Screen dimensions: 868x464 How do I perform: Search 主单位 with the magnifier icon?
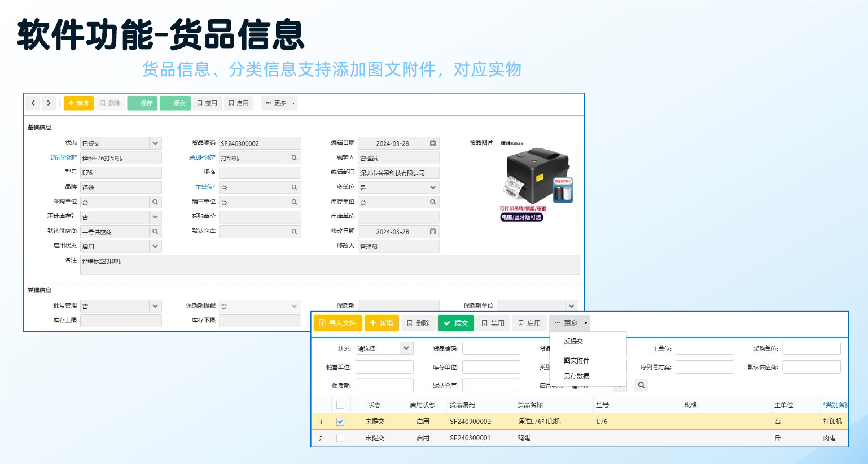click(x=295, y=187)
